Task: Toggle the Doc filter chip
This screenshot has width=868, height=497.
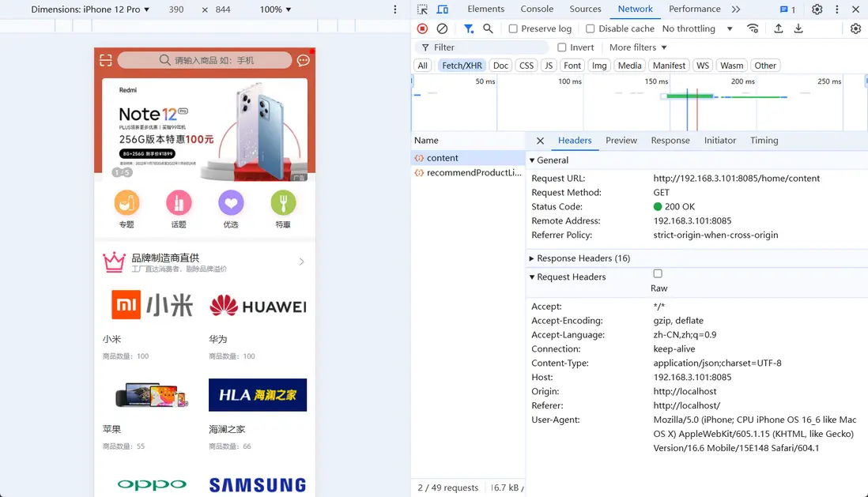Action: pyautogui.click(x=500, y=66)
